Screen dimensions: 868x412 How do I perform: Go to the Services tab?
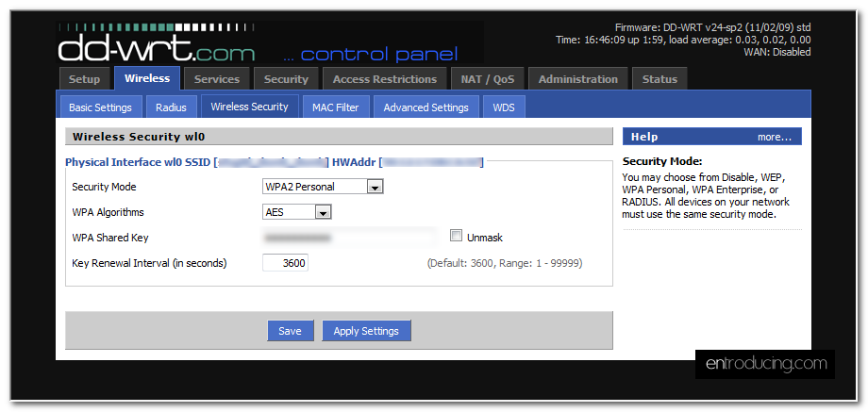coord(217,79)
